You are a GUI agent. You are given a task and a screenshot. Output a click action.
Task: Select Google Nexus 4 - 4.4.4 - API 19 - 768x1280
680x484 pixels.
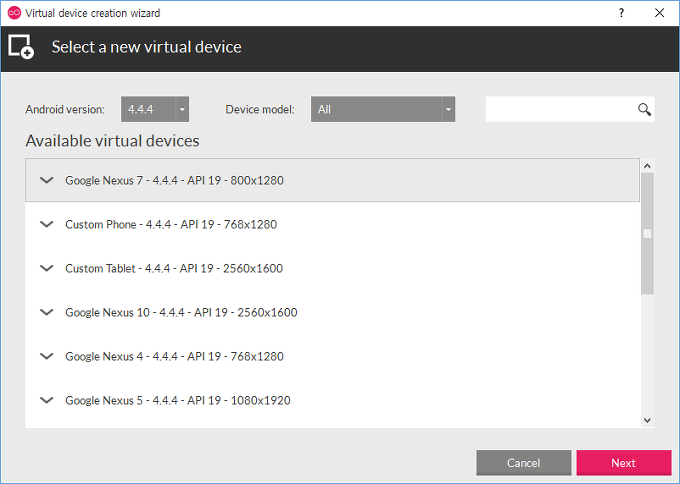(332, 356)
